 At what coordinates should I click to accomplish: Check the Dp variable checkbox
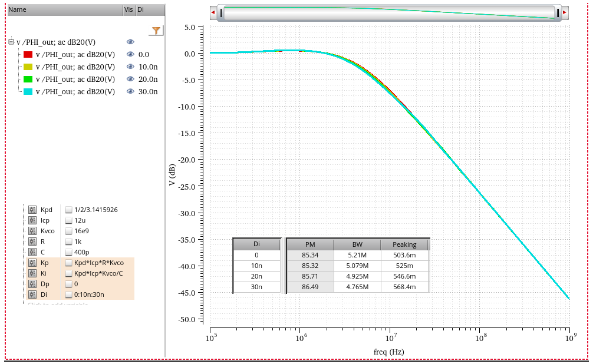(x=68, y=284)
